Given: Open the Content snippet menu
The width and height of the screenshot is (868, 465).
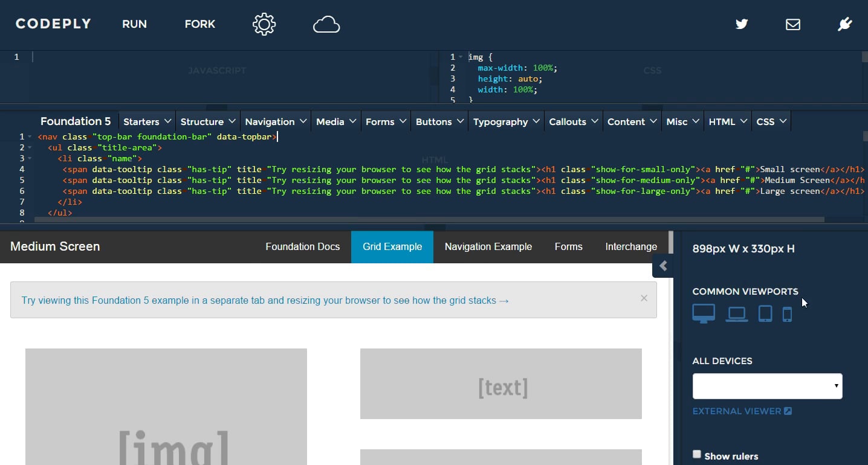Looking at the screenshot, I should [632, 121].
